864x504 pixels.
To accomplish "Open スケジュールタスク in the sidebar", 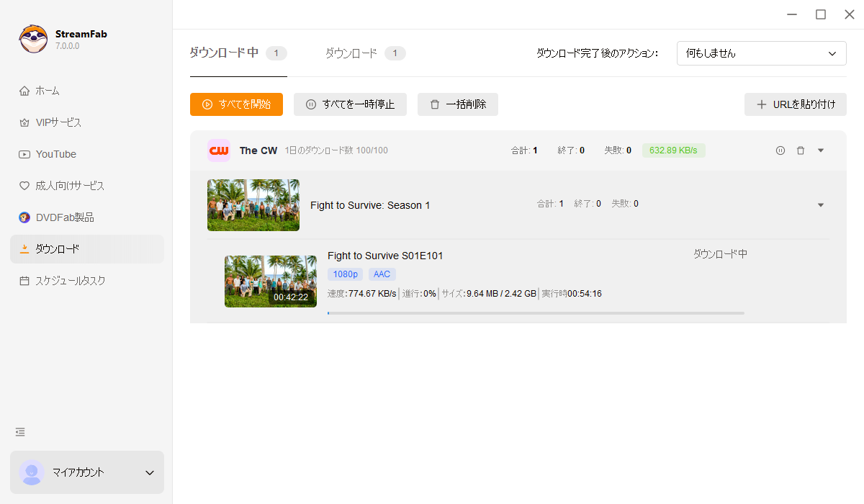I will [70, 281].
